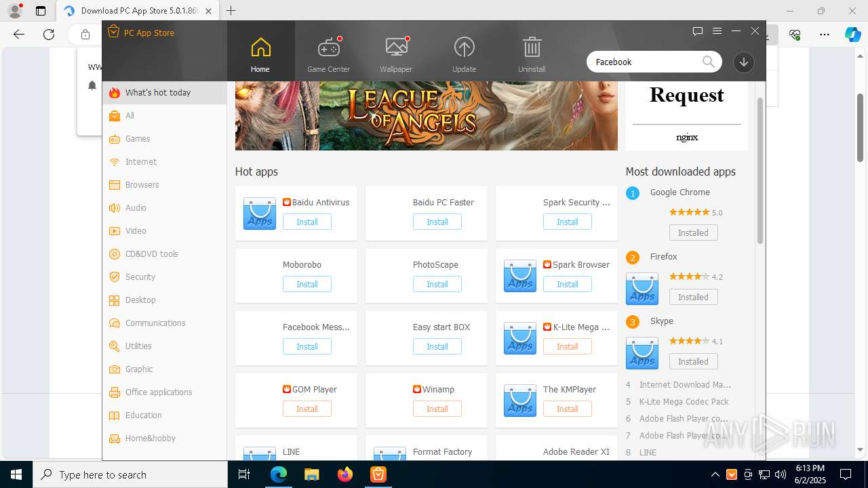This screenshot has height=488, width=868.
Task: Select the Graphic category
Action: (x=164, y=369)
